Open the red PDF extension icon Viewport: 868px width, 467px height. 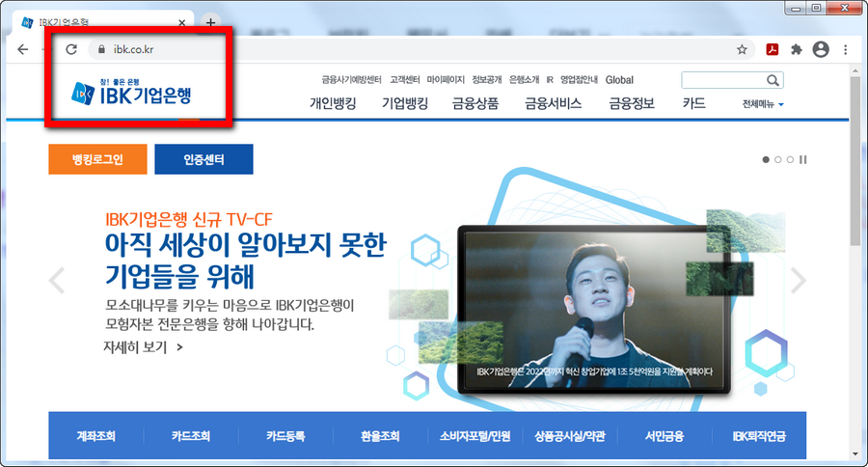[773, 49]
